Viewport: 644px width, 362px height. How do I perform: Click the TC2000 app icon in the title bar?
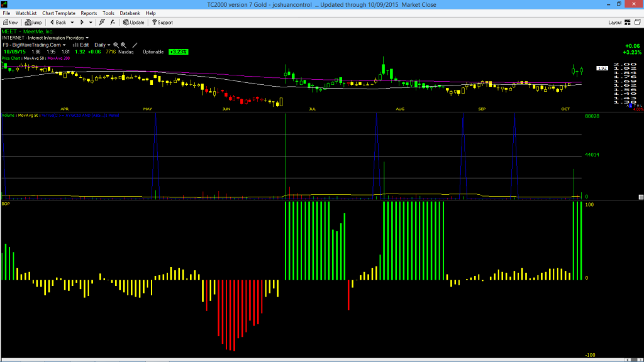4,4
